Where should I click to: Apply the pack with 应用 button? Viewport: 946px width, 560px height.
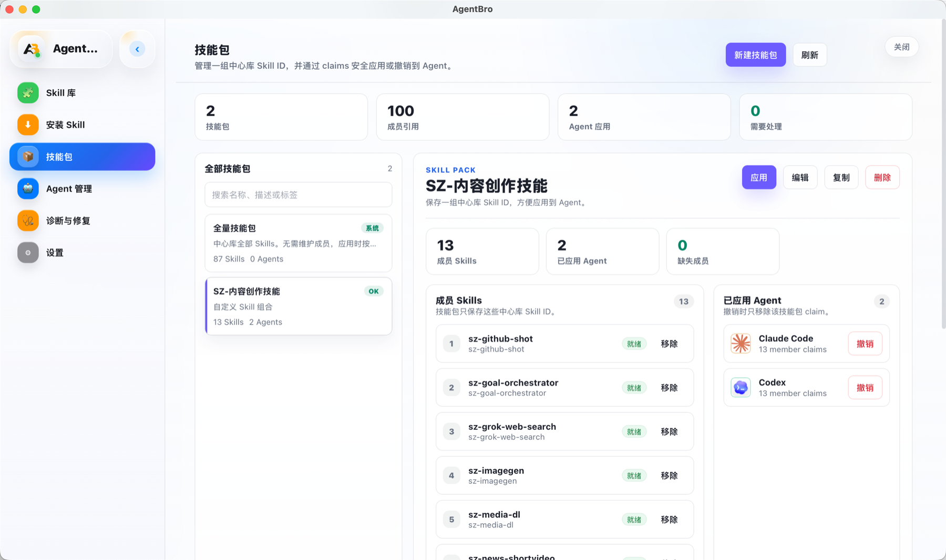click(759, 178)
